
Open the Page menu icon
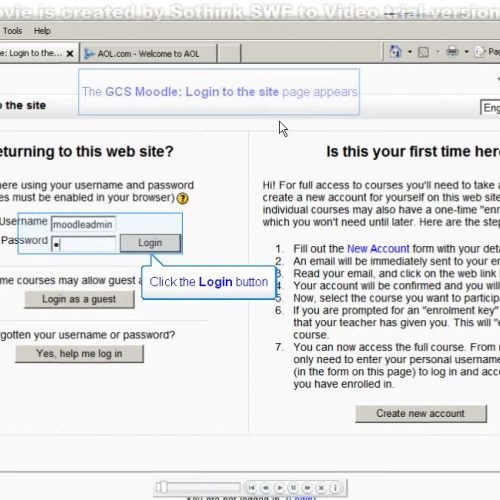pos(480,52)
